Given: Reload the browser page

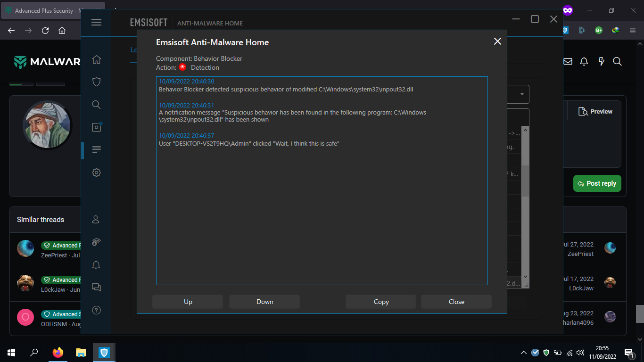Looking at the screenshot, I should click(45, 30).
